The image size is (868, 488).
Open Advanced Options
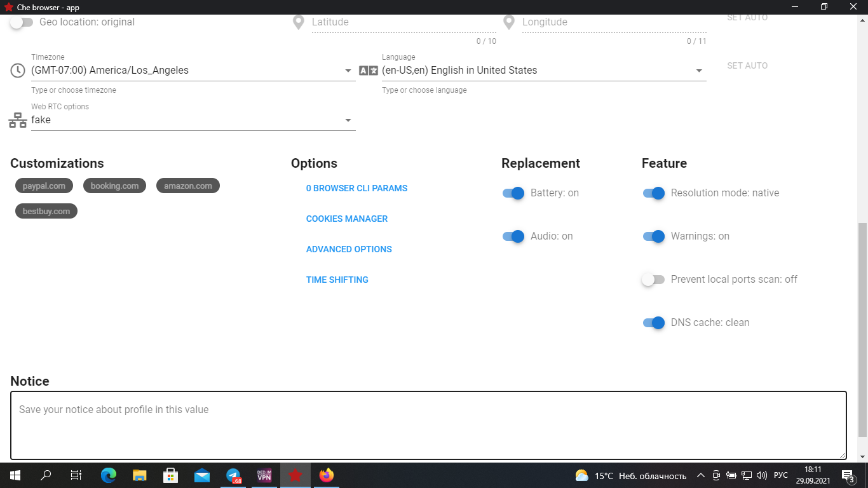click(349, 249)
